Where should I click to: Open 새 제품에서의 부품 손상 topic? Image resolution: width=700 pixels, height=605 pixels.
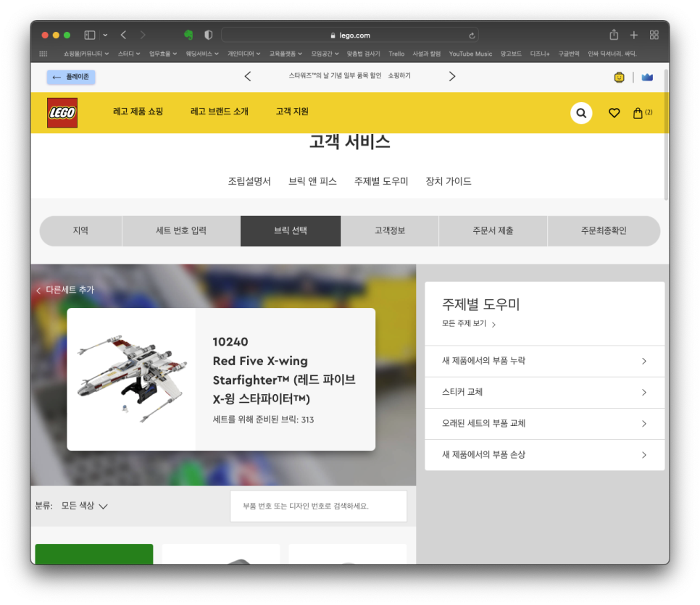coord(544,454)
